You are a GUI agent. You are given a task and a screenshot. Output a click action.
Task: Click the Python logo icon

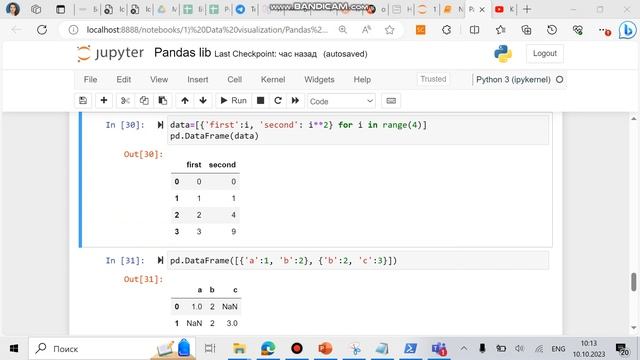502,53
